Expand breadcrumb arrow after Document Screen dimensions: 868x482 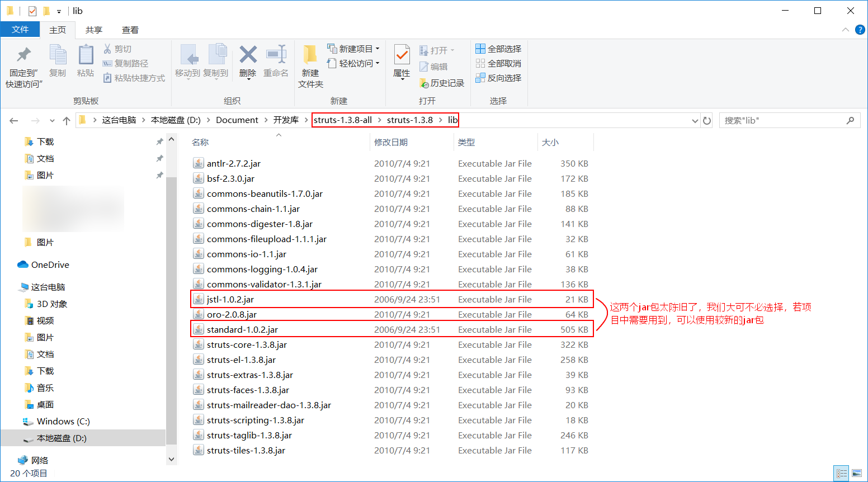point(266,120)
